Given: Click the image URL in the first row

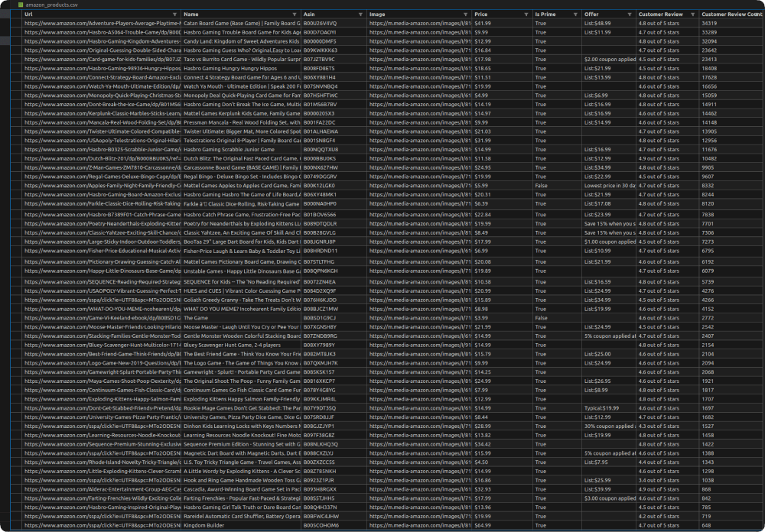Looking at the screenshot, I should pos(417,24).
